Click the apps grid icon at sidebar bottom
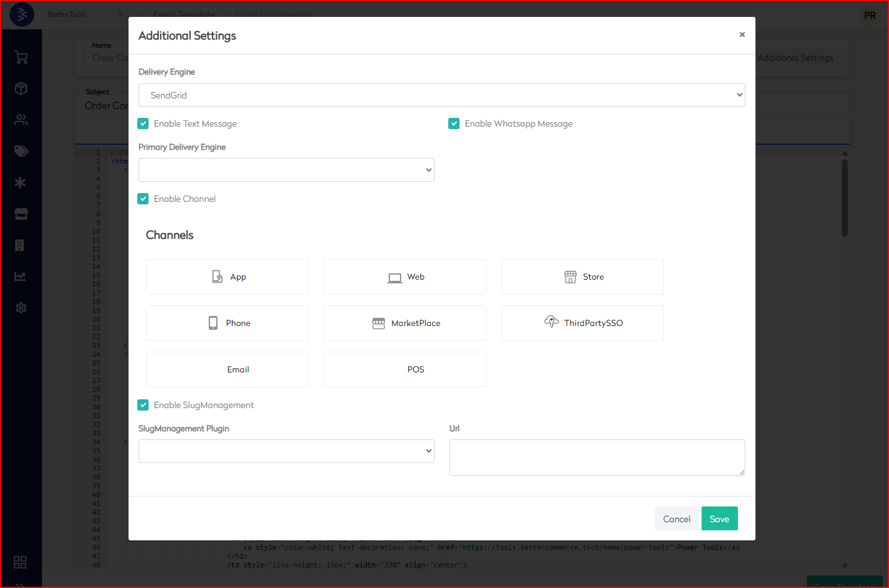 [20, 562]
